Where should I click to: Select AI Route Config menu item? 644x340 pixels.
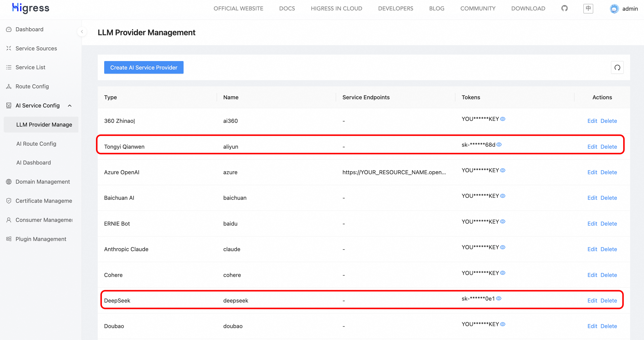point(36,144)
